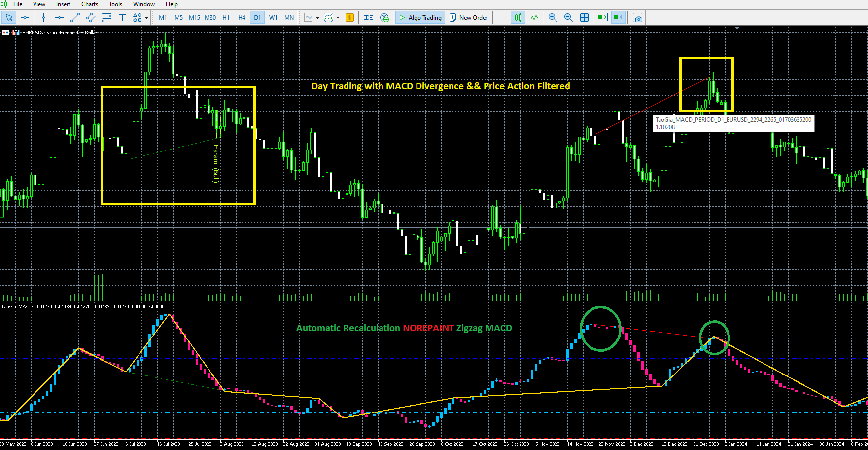Screen dimensions: 868x450
Task: Click the EURUSD, Daily chart title
Action: pos(60,32)
